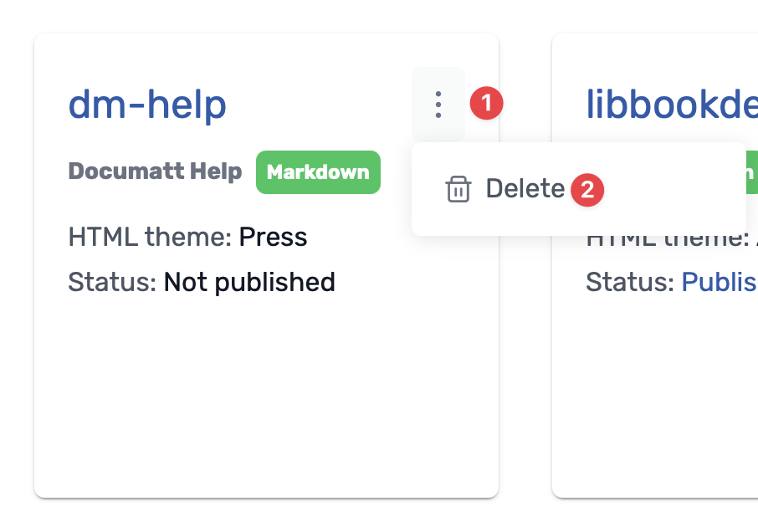
Task: Select Delete from the dropdown menu
Action: tap(525, 188)
